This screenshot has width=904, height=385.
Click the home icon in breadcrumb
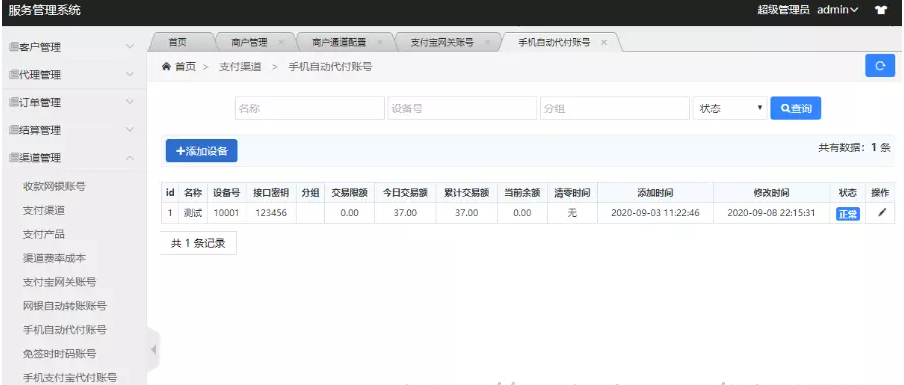pyautogui.click(x=166, y=66)
